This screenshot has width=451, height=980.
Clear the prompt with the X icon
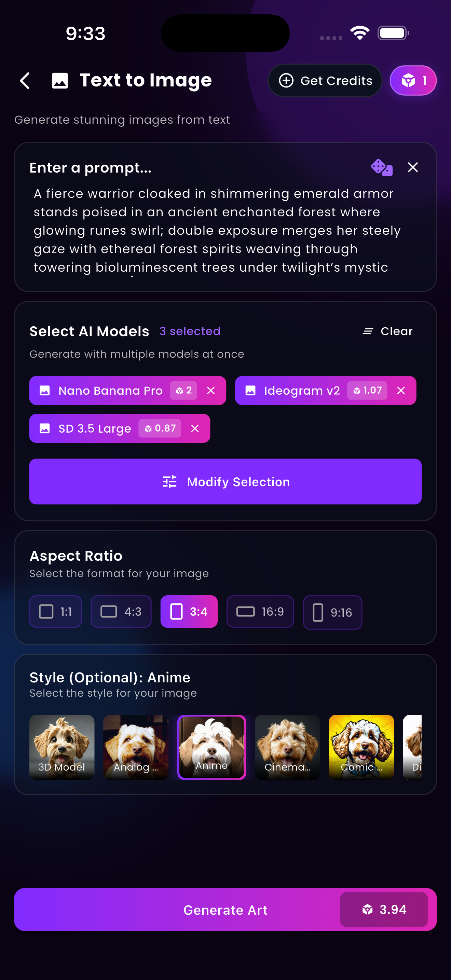pyautogui.click(x=413, y=167)
